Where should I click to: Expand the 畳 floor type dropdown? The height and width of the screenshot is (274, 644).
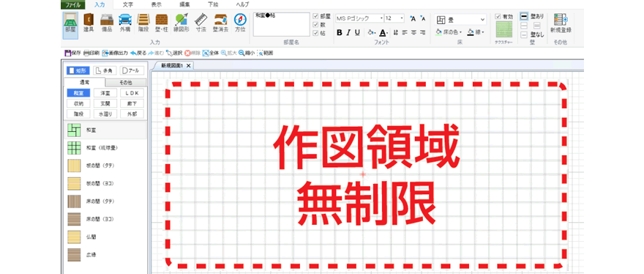[461, 19]
